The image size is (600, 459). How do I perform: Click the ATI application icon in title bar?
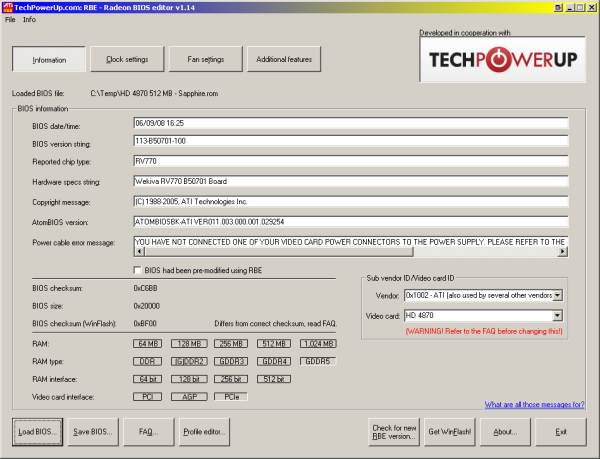tap(7, 7)
